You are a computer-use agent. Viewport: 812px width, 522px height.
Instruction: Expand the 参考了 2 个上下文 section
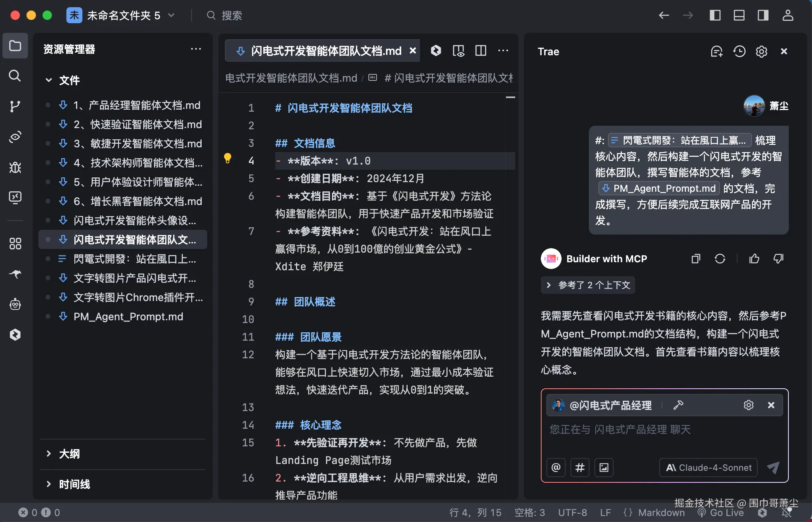[588, 285]
